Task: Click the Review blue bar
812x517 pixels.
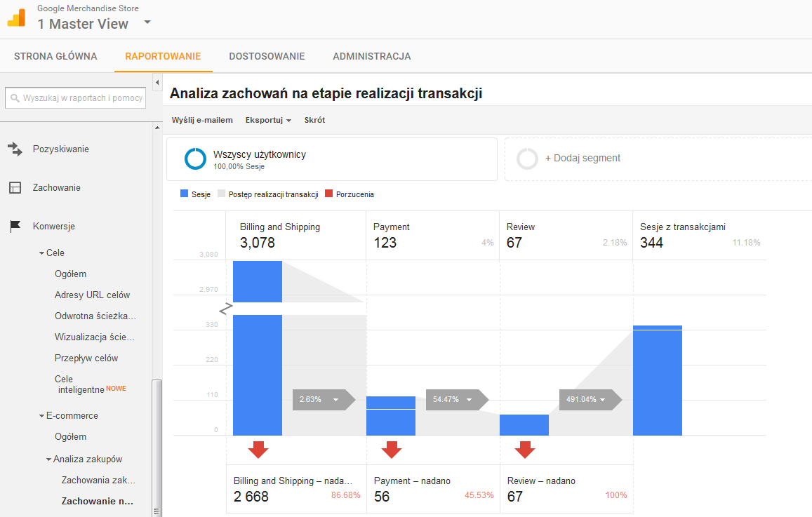Action: coord(524,425)
